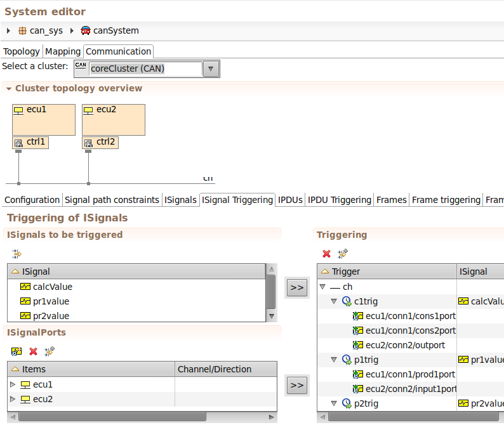Click create ISignalPort icon in ISignalPorts toolbar
Image resolution: width=504 pixels, height=425 pixels.
(17, 351)
